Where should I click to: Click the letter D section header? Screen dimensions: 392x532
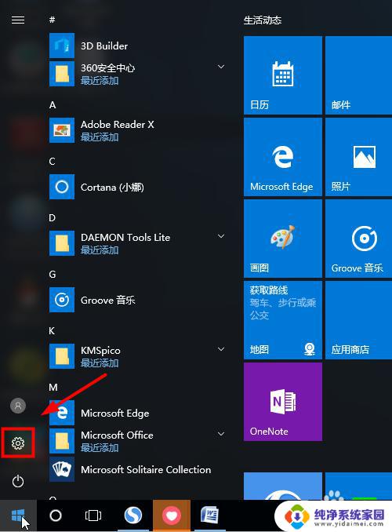(x=52, y=218)
